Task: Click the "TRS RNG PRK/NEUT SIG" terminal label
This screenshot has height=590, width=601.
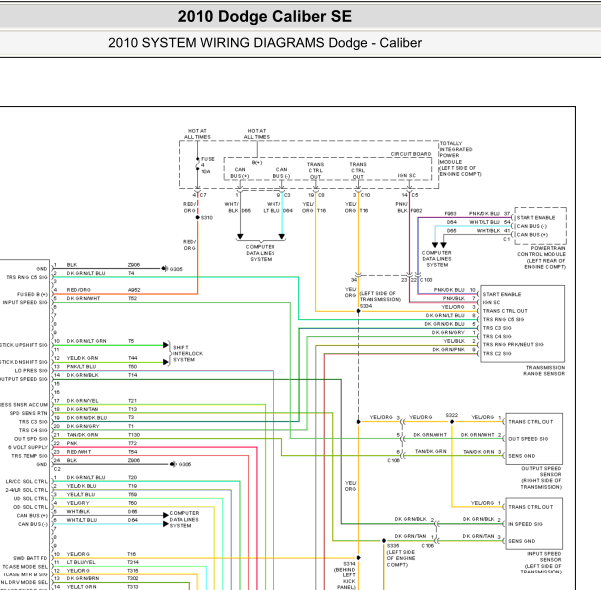Action: (513, 344)
